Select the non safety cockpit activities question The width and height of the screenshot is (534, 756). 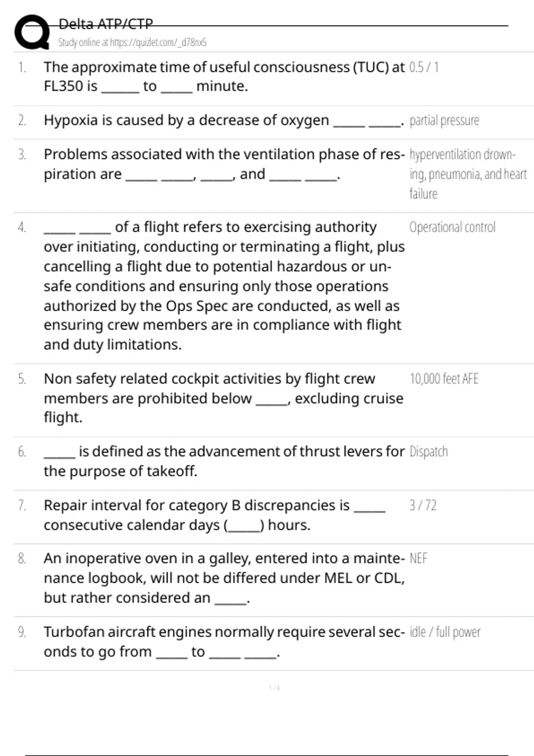223,398
